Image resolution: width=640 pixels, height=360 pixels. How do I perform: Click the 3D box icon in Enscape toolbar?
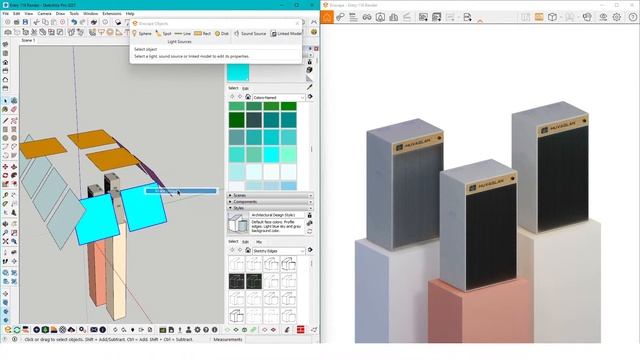click(x=552, y=17)
